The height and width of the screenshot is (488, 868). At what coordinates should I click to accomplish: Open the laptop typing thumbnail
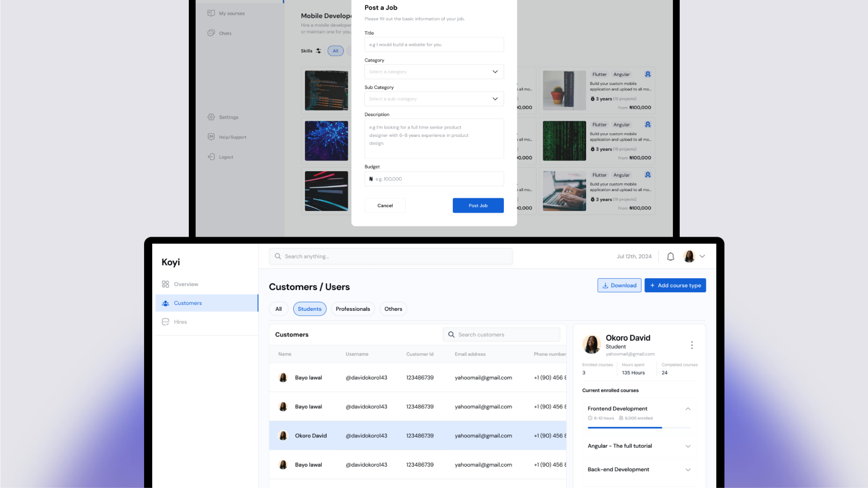(564, 191)
